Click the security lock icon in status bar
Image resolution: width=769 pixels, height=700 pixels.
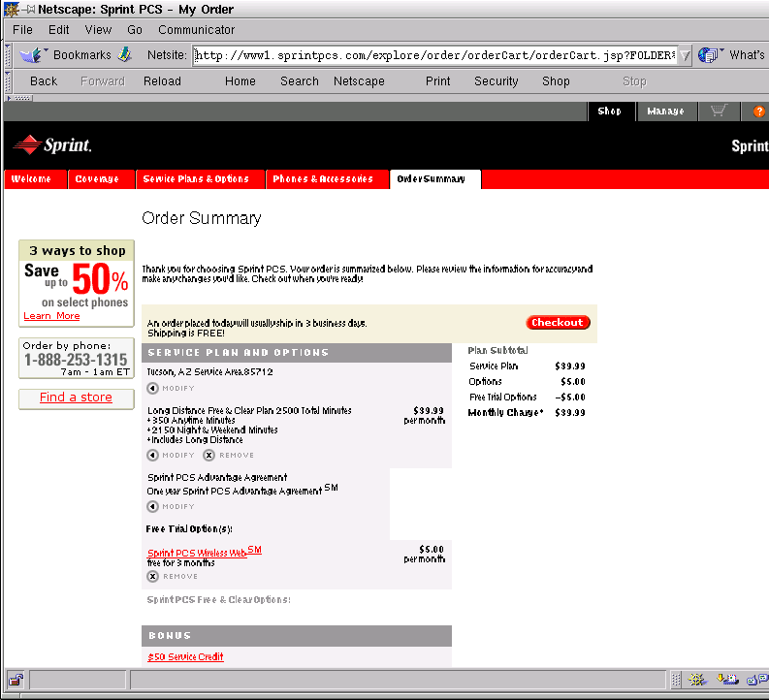click(16, 680)
